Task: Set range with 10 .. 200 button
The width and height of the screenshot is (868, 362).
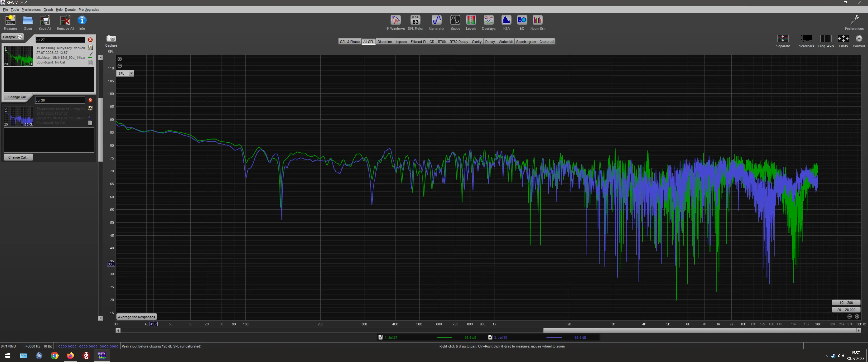Action: tap(846, 303)
